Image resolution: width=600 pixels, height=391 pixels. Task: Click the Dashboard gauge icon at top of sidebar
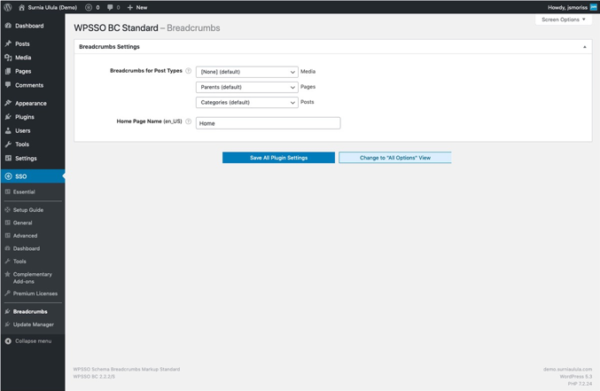coord(8,26)
